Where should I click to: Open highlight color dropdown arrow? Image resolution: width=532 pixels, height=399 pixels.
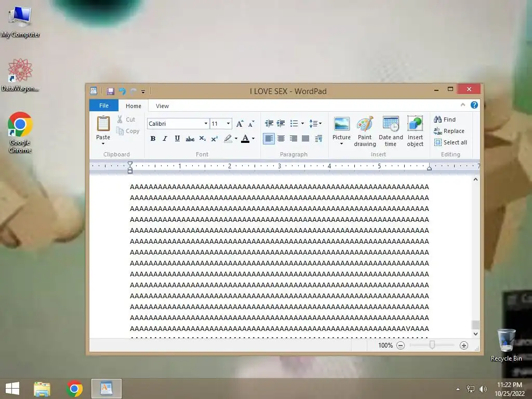click(x=236, y=138)
